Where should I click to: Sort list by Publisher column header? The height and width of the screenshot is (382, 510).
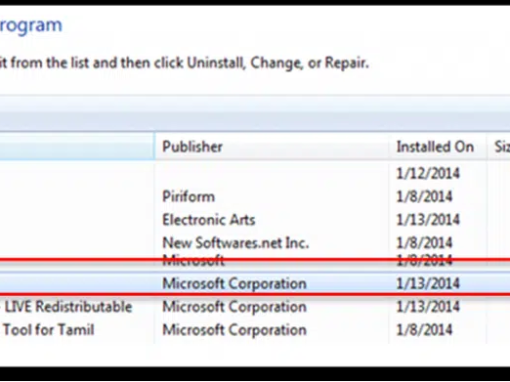click(x=271, y=147)
